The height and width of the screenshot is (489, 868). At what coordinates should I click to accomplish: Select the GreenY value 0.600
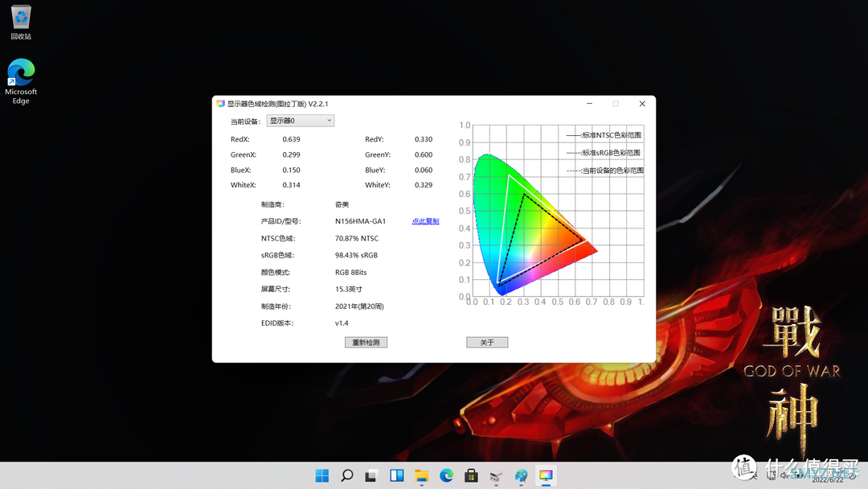point(424,155)
